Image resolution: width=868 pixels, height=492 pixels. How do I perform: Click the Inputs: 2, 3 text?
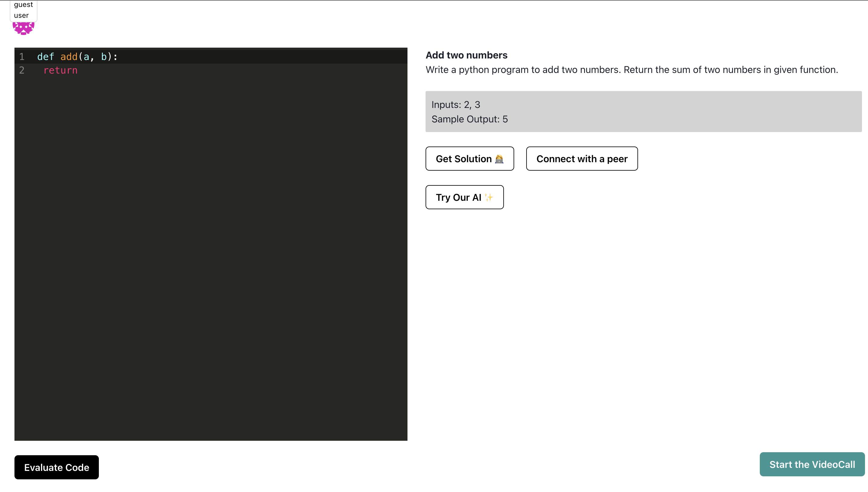tap(456, 105)
